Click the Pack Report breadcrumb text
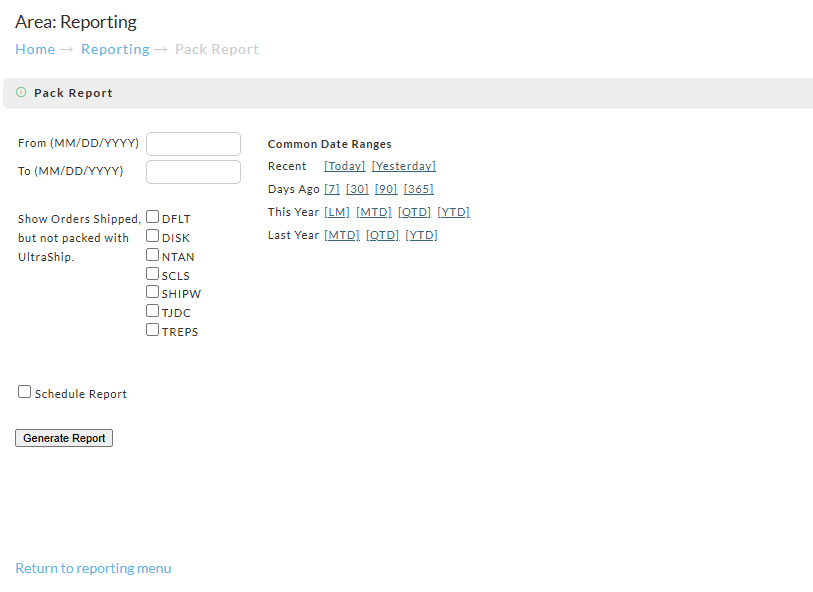813x592 pixels. pyautogui.click(x=217, y=49)
